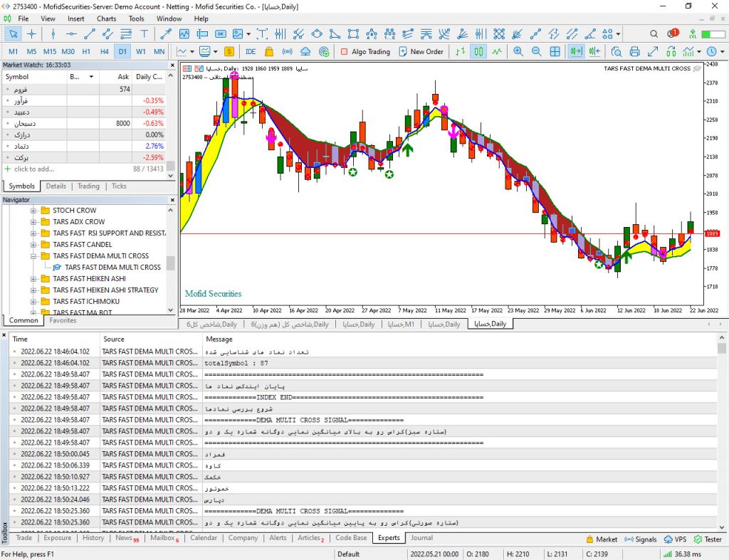The height and width of the screenshot is (560, 729).
Task: Toggle chart auto scroll
Action: [576, 51]
